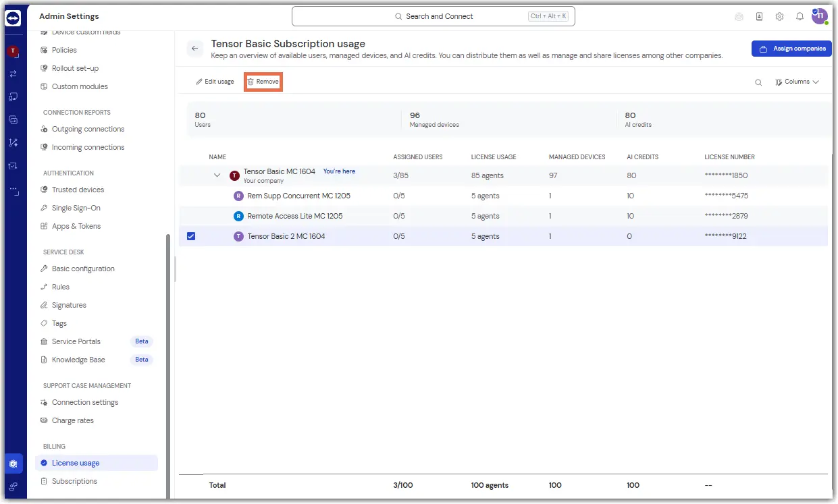Click the Remove button

point(263,82)
